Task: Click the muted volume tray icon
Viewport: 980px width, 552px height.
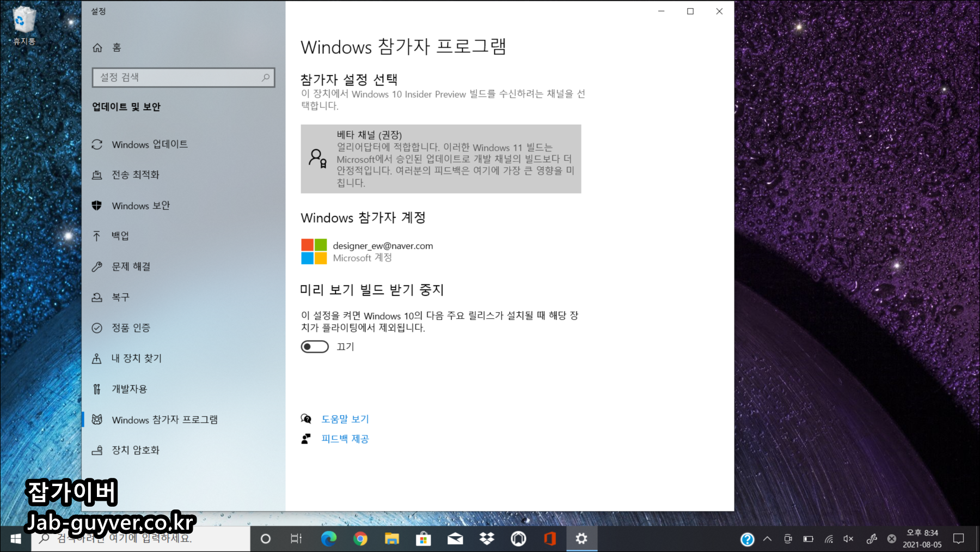Action: pyautogui.click(x=848, y=539)
